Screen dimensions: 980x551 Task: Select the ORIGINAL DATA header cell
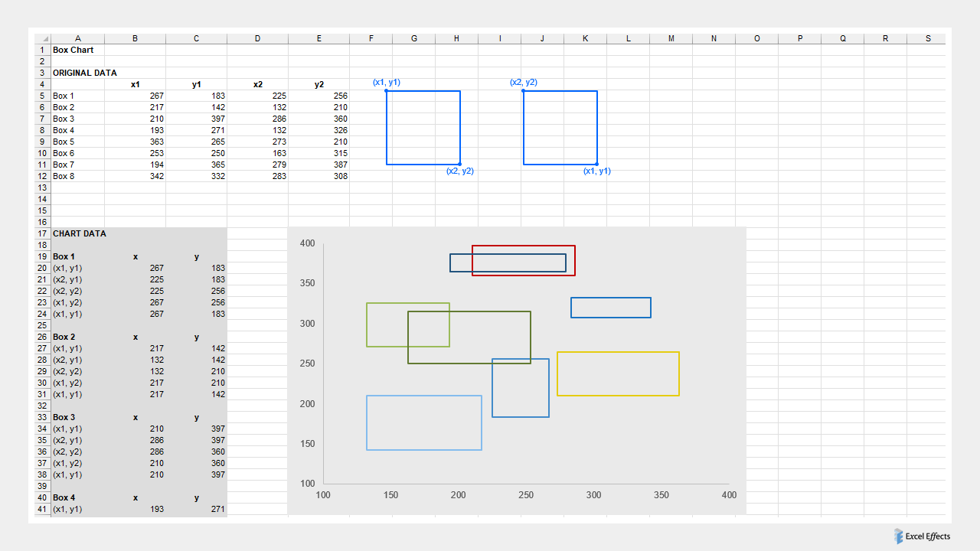point(76,73)
